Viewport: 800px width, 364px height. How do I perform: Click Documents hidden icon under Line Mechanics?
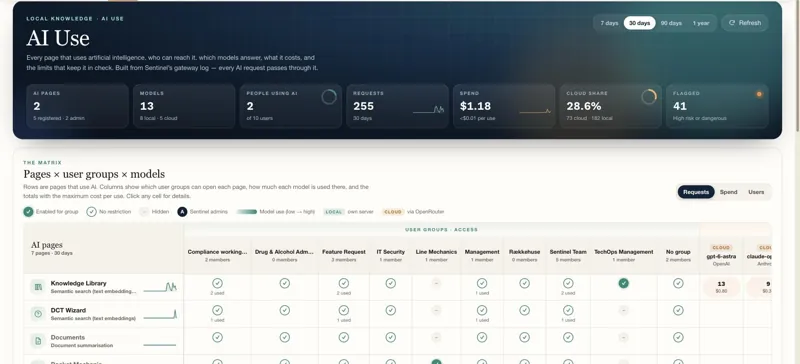436,337
